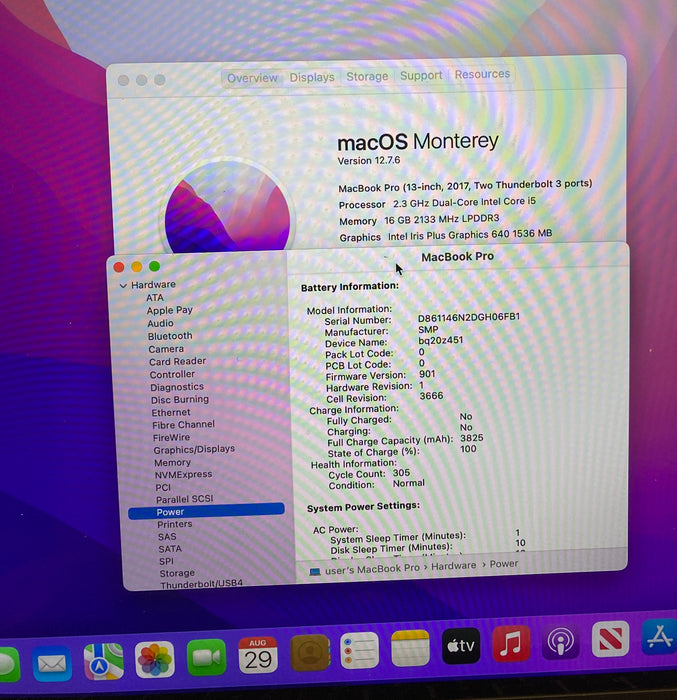Screen dimensions: 677x700
Task: Click the Version 12.7.6 text
Action: (x=369, y=161)
